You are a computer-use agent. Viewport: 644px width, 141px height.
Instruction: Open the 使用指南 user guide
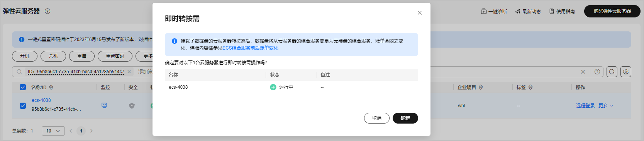pos(562,11)
